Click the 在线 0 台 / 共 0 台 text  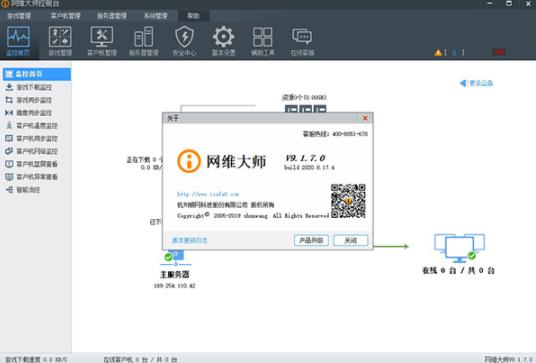coord(458,270)
